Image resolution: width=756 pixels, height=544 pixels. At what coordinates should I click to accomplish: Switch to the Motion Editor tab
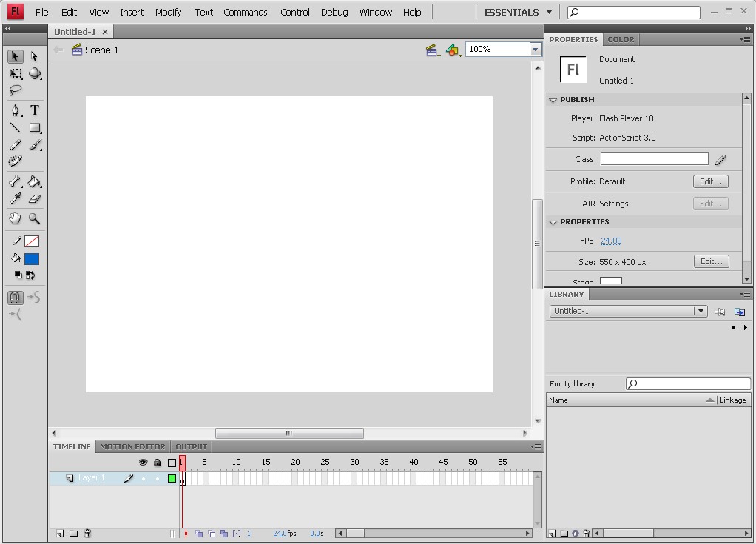[x=132, y=446]
